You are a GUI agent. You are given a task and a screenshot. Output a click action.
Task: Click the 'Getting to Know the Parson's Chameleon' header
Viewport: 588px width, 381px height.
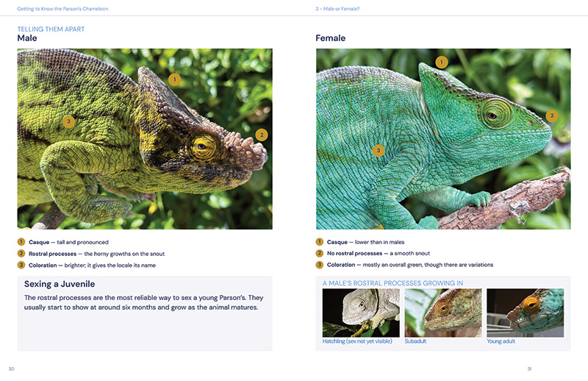tap(62, 9)
